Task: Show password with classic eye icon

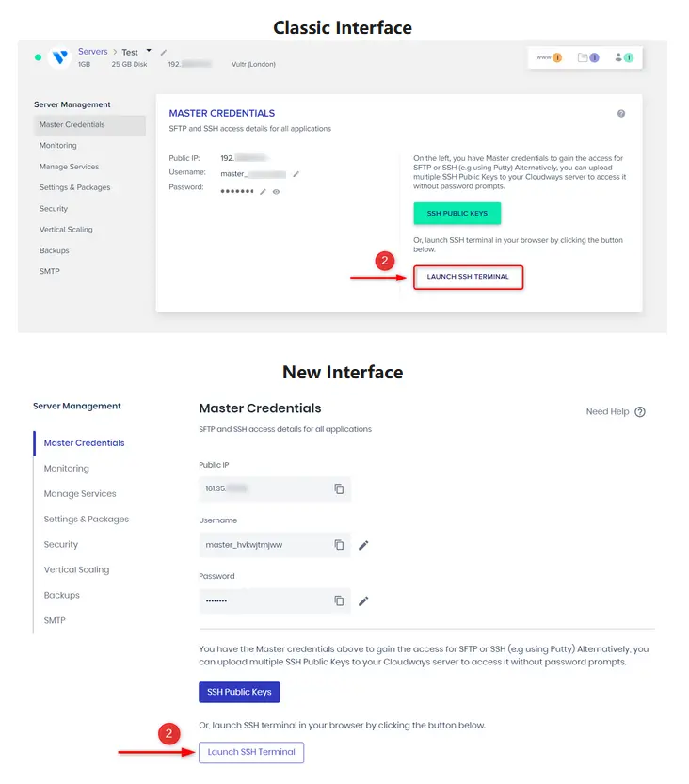Action: click(277, 191)
